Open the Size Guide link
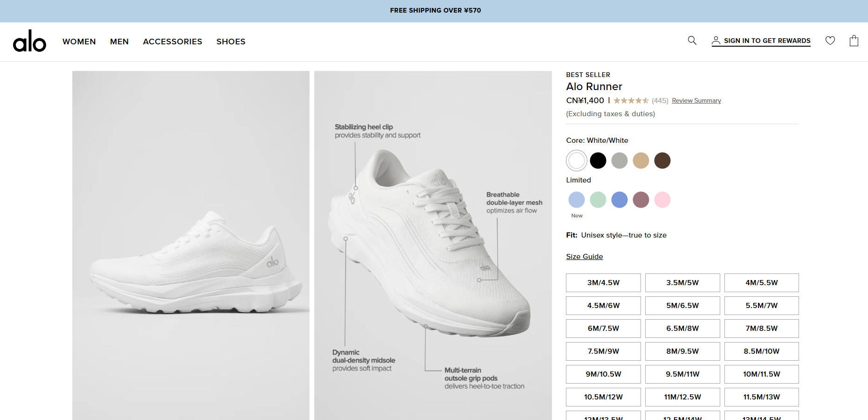The height and width of the screenshot is (420, 868). point(585,257)
